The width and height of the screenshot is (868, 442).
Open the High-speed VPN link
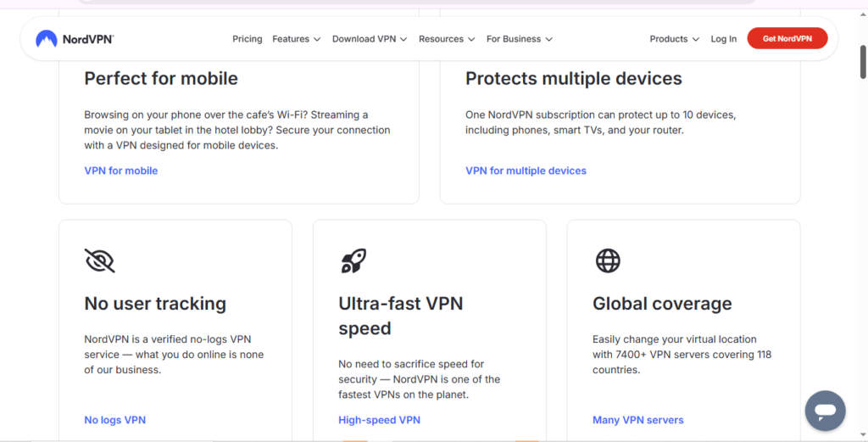tap(379, 420)
